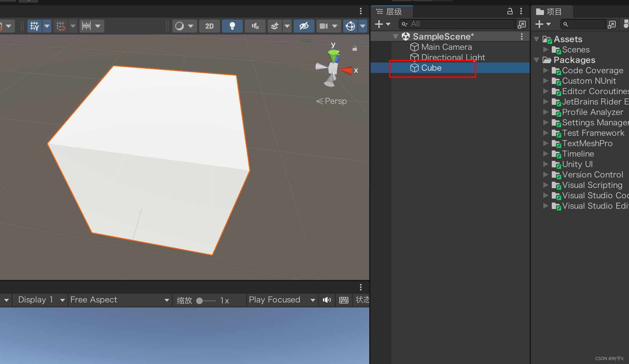This screenshot has height=364, width=629.
Task: Click the hierarchy panel lock icon
Action: point(510,11)
